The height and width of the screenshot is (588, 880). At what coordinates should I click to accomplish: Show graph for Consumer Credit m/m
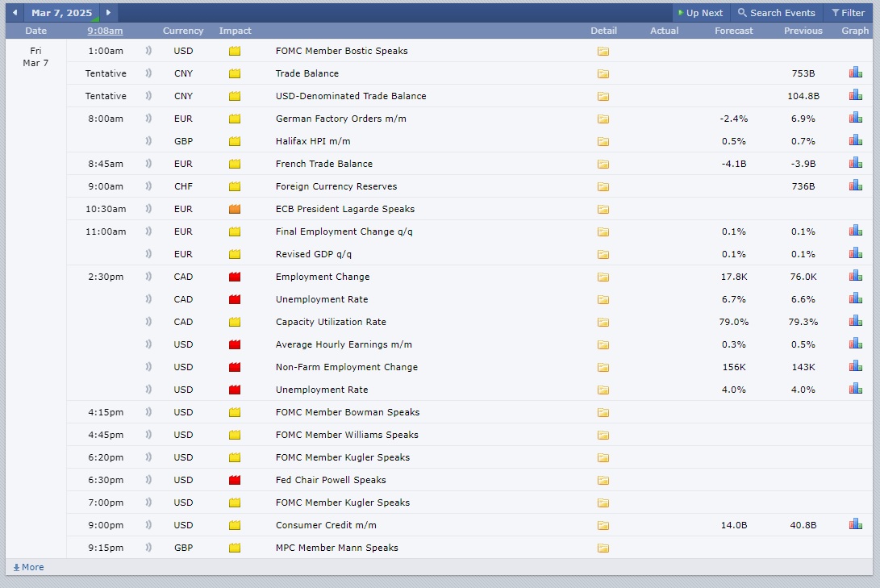coord(855,524)
